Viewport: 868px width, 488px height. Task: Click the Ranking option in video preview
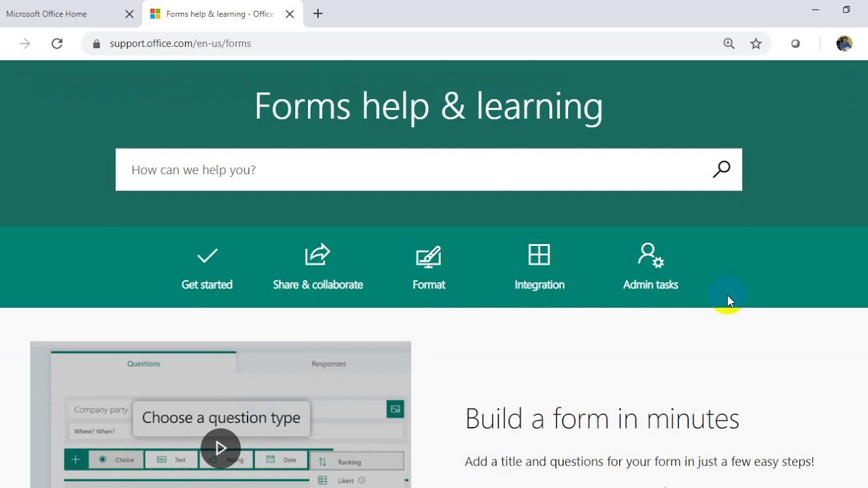(x=357, y=462)
